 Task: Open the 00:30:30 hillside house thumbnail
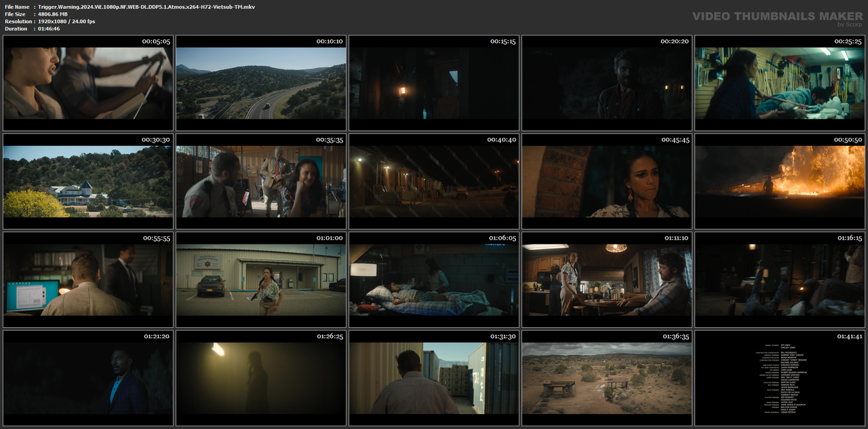pos(88,181)
